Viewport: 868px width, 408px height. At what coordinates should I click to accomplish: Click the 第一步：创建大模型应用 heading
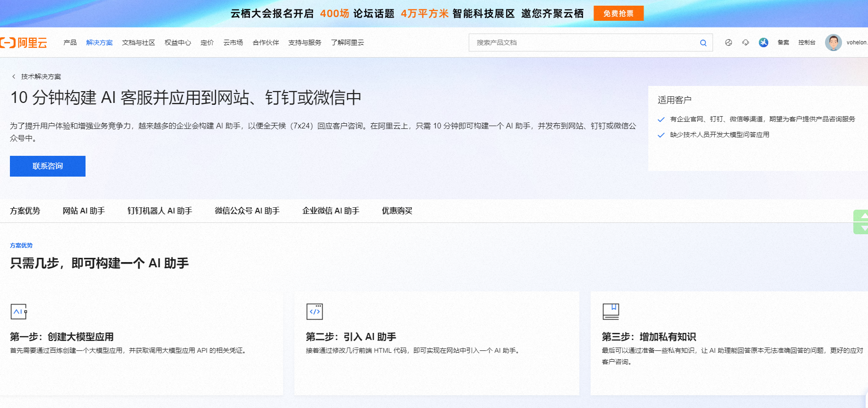[x=62, y=337]
